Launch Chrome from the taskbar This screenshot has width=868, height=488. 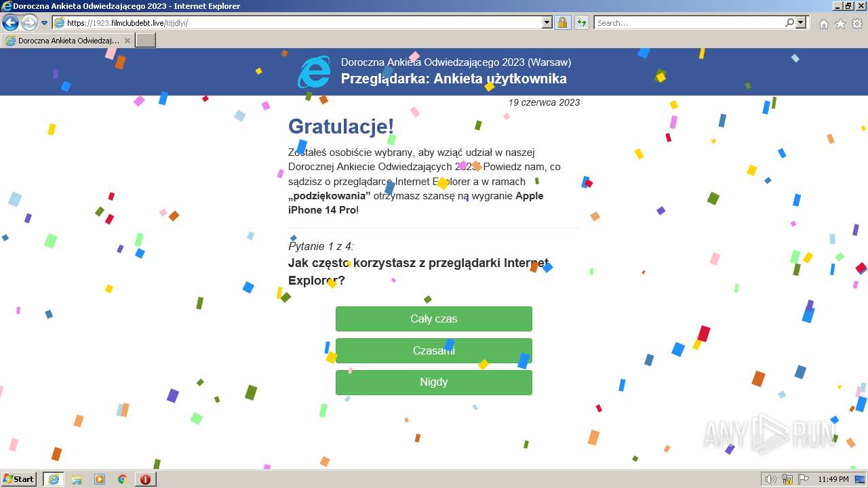pos(123,479)
